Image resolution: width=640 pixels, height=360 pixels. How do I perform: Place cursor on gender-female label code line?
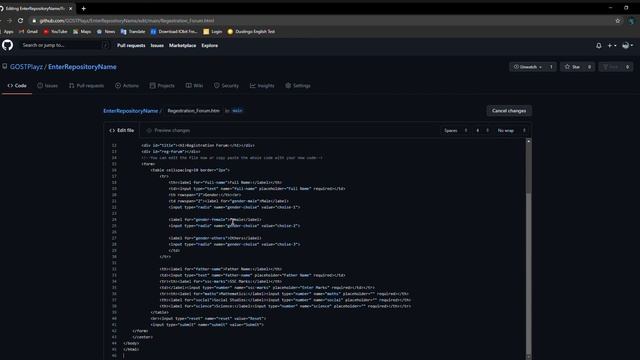click(215, 220)
